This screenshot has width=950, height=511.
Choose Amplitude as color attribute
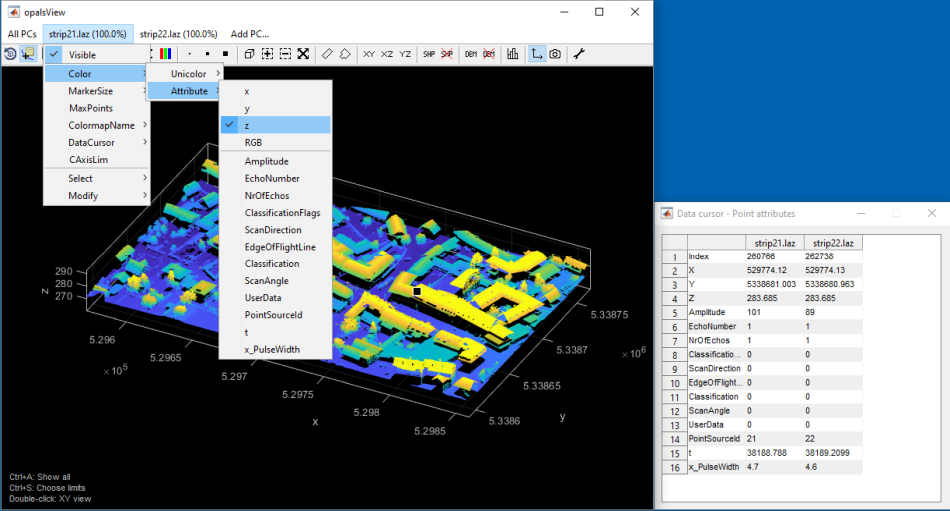click(266, 161)
